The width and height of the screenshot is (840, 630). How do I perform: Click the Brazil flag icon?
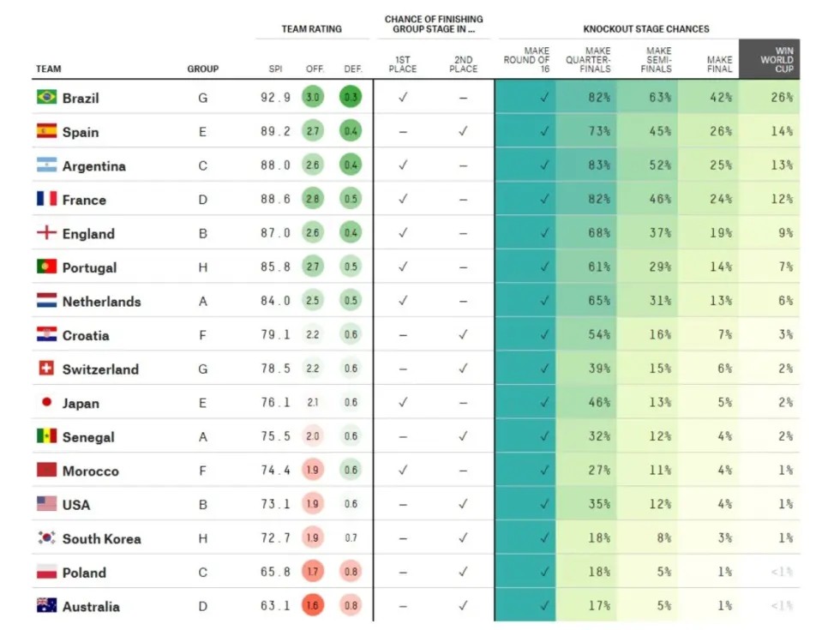pyautogui.click(x=46, y=98)
